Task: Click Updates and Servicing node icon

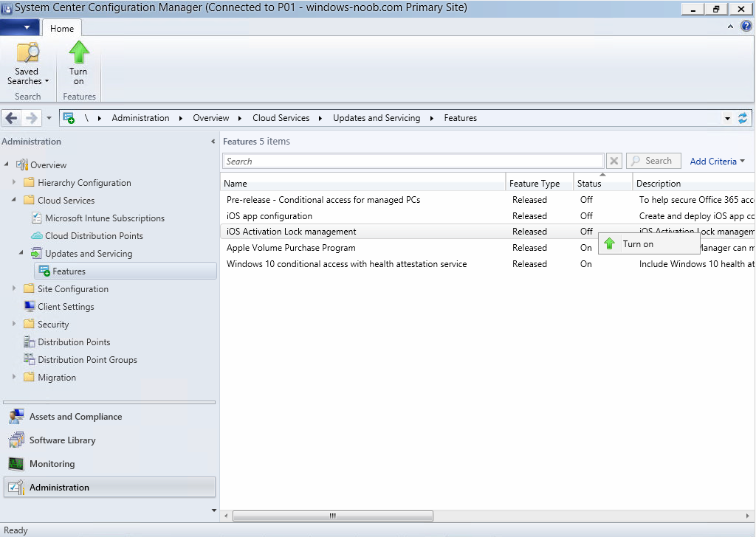Action: 36,253
